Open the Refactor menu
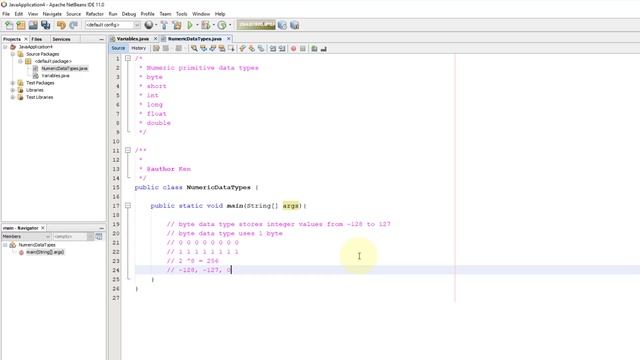This screenshot has width=640, height=360. click(95, 14)
